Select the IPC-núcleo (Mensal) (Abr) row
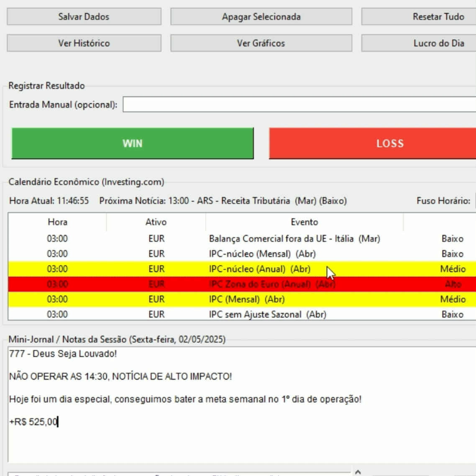 (x=242, y=254)
